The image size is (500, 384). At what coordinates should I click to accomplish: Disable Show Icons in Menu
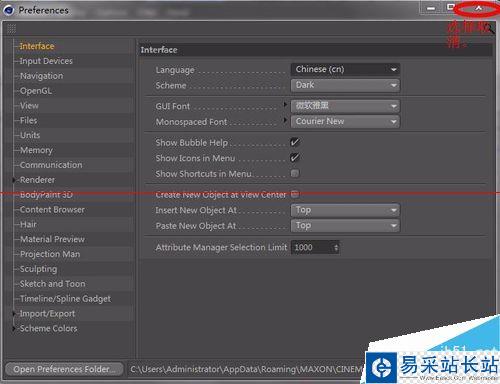[x=295, y=158]
